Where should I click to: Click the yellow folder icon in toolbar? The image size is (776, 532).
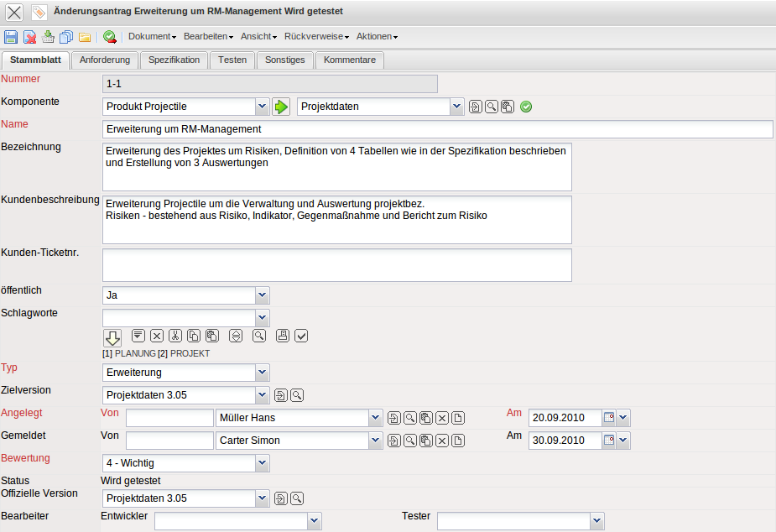pos(85,37)
